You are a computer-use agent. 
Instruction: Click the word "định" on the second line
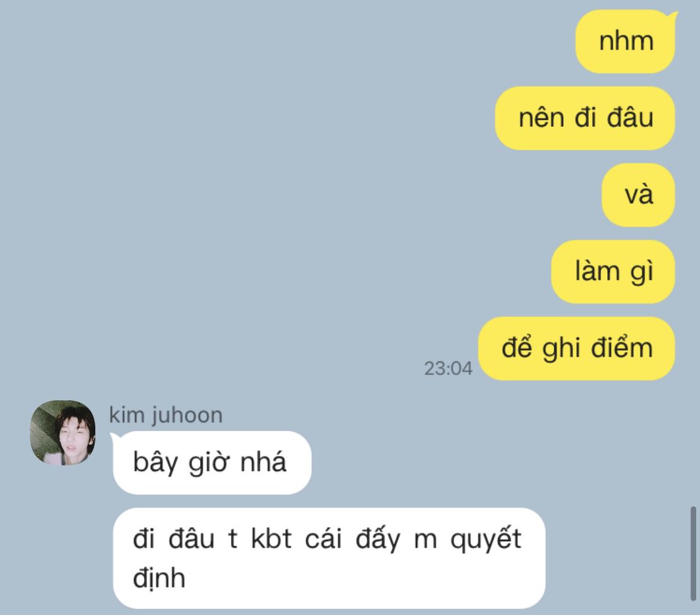click(x=159, y=578)
